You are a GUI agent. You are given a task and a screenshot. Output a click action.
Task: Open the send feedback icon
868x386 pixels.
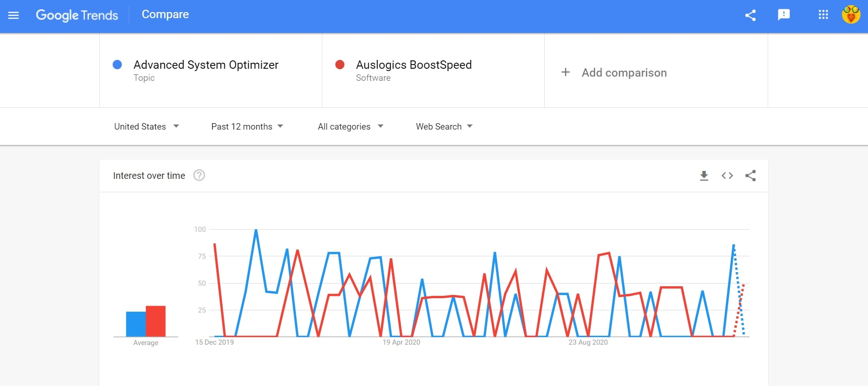[784, 15]
